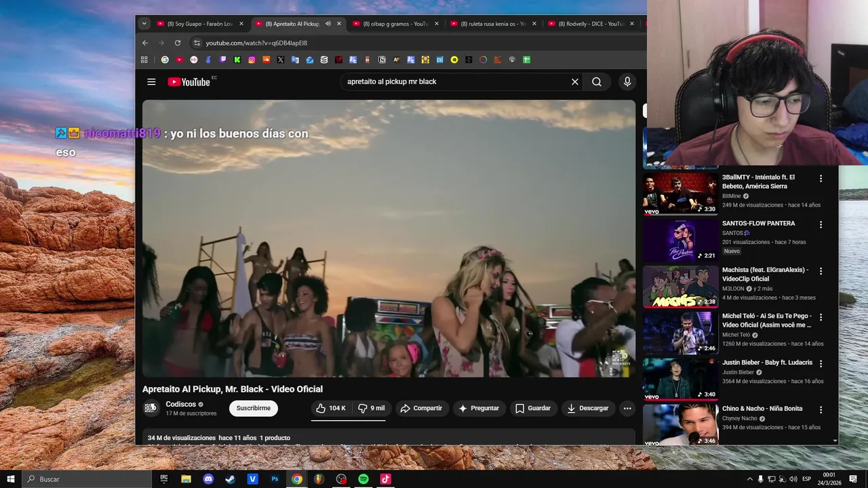Click the suggestions sidebar scrollbar down arrow
The height and width of the screenshot is (488, 868).
[835, 441]
